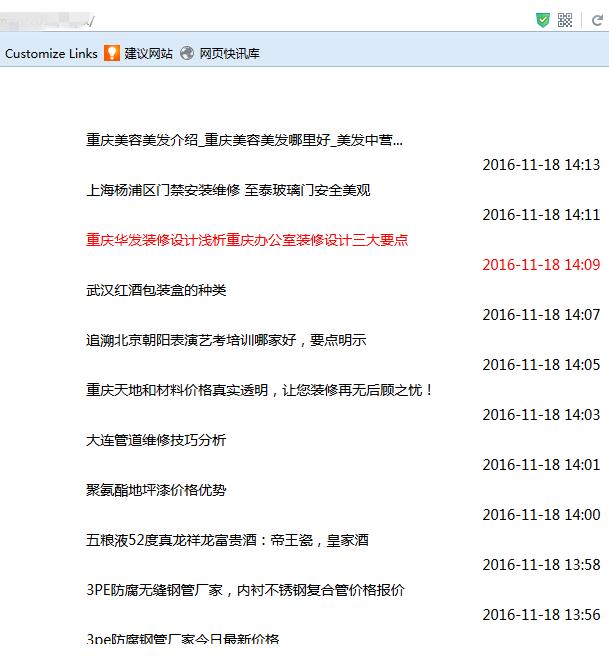
Task: Click the timestamp 2016-11-18 14:07
Action: coord(541,315)
